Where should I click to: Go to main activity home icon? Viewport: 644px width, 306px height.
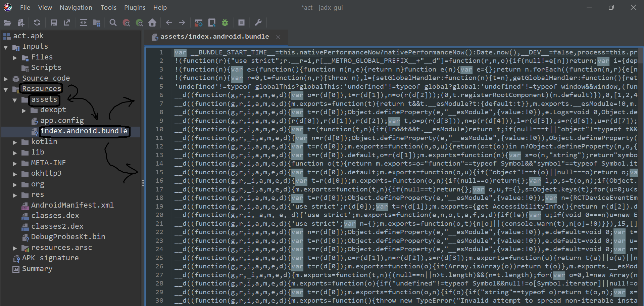(x=152, y=23)
